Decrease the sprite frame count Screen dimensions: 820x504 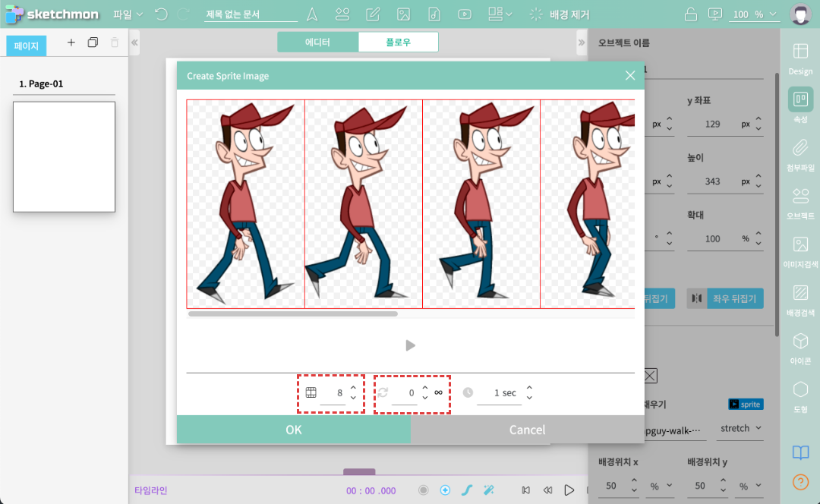(x=354, y=398)
